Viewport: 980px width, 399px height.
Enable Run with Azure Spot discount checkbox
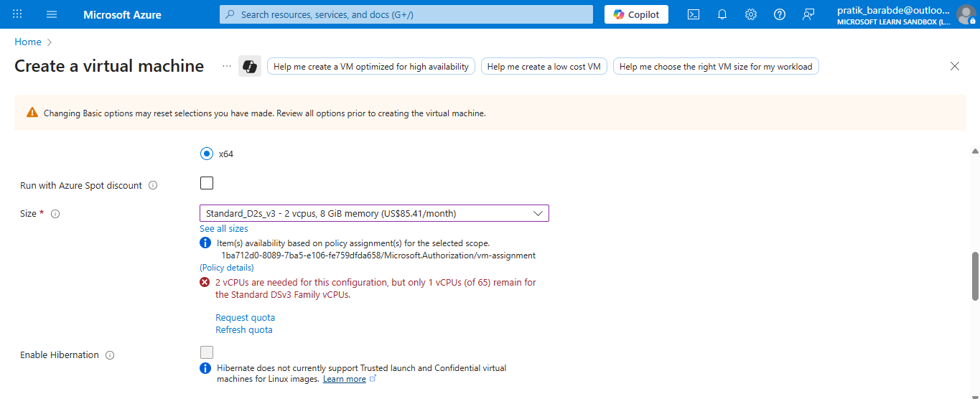pyautogui.click(x=207, y=183)
